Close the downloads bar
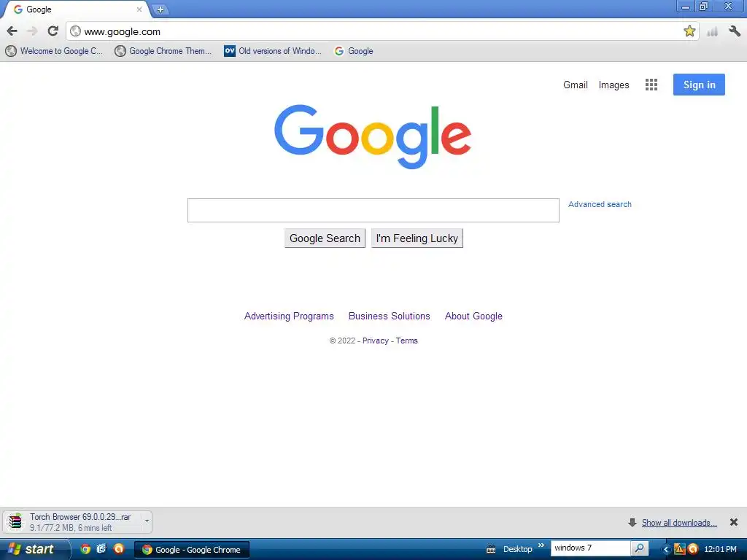 [733, 522]
